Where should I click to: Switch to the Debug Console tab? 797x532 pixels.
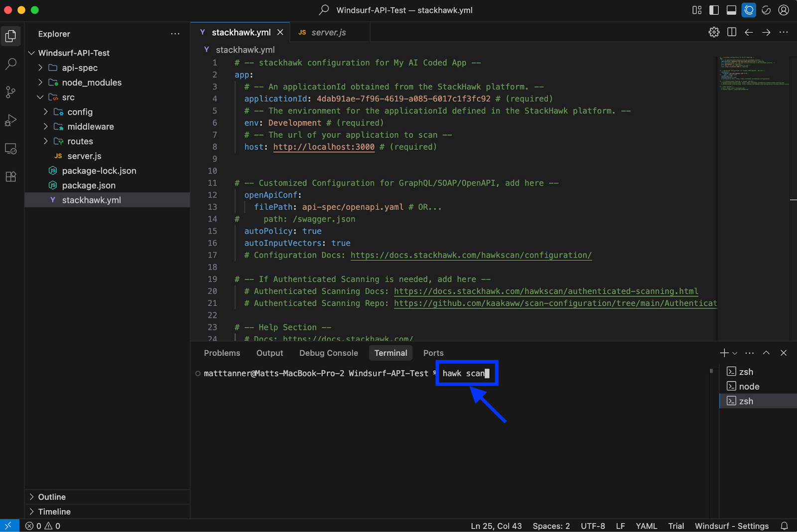click(x=328, y=353)
